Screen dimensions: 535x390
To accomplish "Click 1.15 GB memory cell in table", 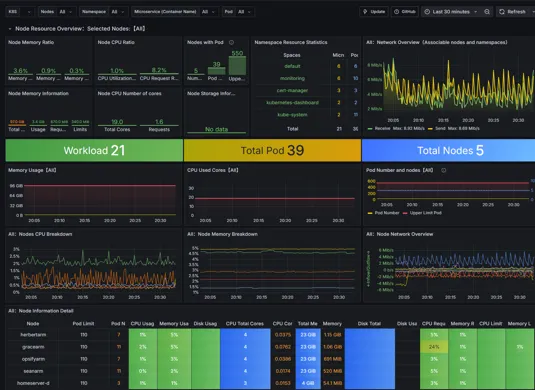I will (332, 335).
